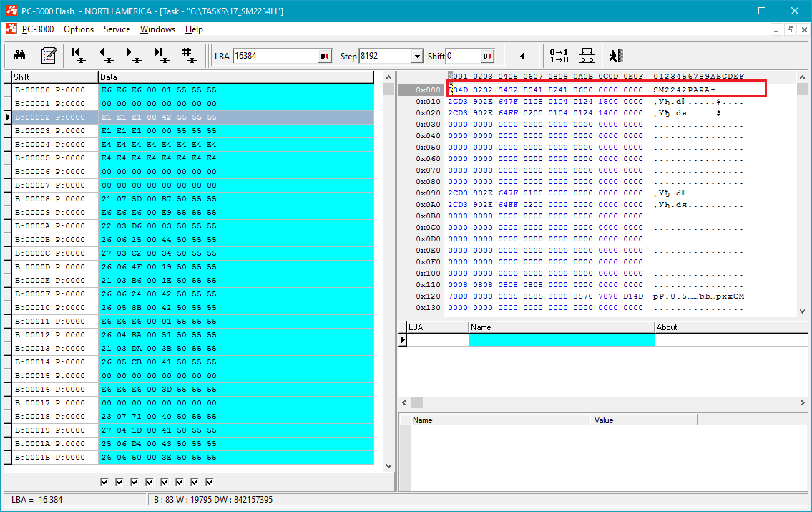Close the inner task window
The width and height of the screenshot is (812, 512).
point(804,29)
